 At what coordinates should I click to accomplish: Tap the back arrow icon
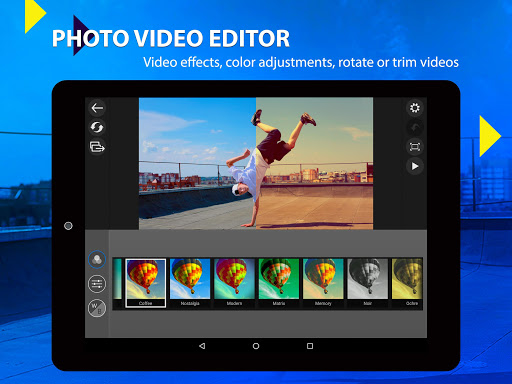click(x=97, y=108)
